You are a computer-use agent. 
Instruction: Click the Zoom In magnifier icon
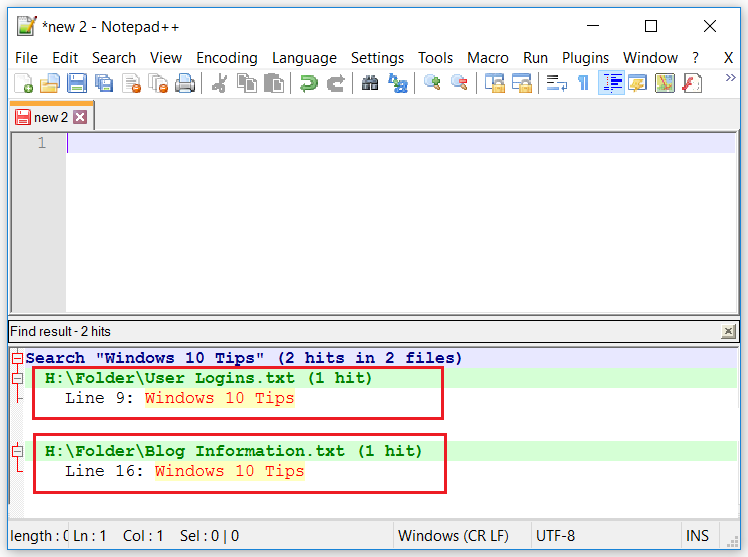pyautogui.click(x=432, y=83)
